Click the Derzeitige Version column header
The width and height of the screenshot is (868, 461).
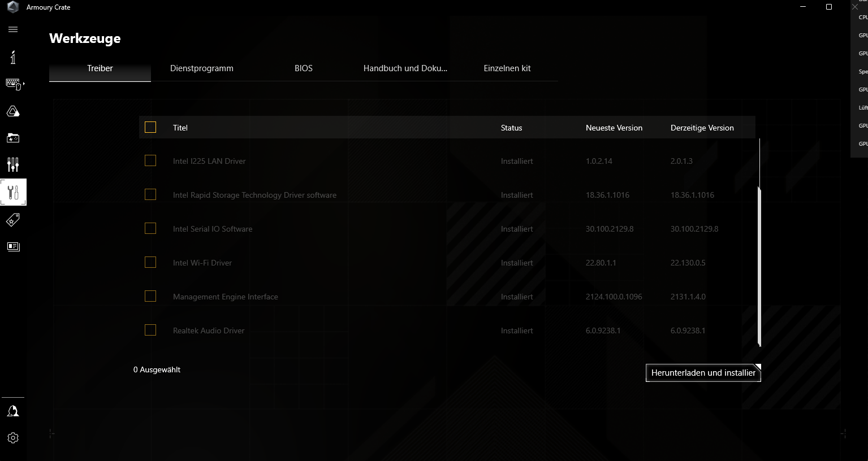(702, 128)
